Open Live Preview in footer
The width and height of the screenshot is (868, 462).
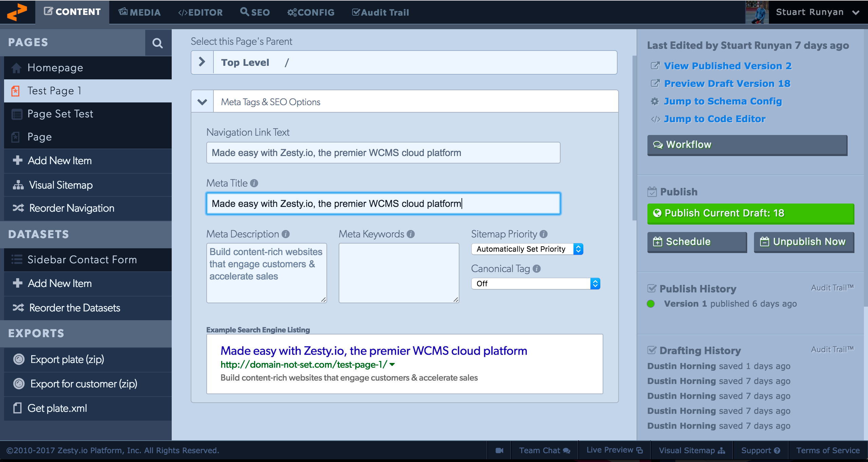point(615,450)
